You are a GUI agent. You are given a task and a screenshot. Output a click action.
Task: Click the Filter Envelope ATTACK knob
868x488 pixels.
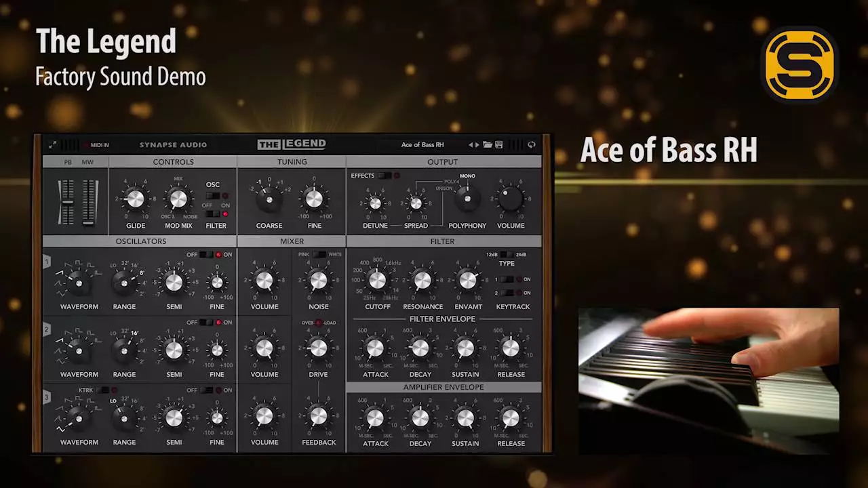click(x=375, y=348)
